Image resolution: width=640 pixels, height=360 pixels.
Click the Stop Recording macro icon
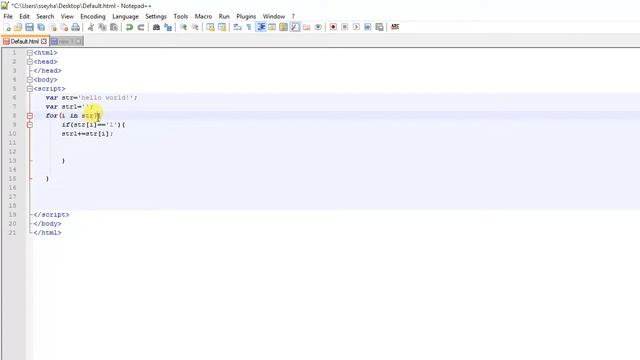(x=344, y=27)
